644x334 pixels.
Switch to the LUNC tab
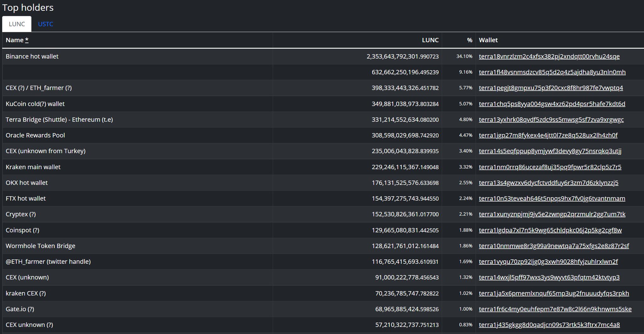17,24
